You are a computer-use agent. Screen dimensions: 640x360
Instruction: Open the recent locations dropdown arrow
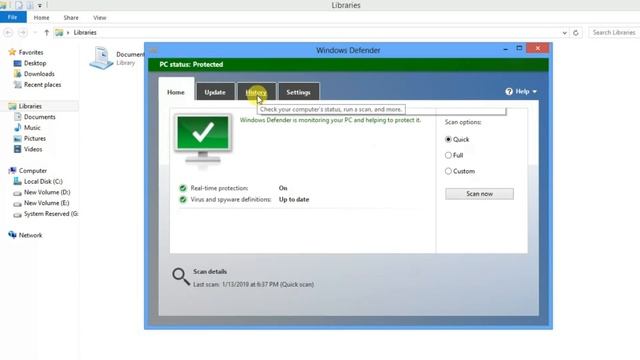pyautogui.click(x=36, y=33)
